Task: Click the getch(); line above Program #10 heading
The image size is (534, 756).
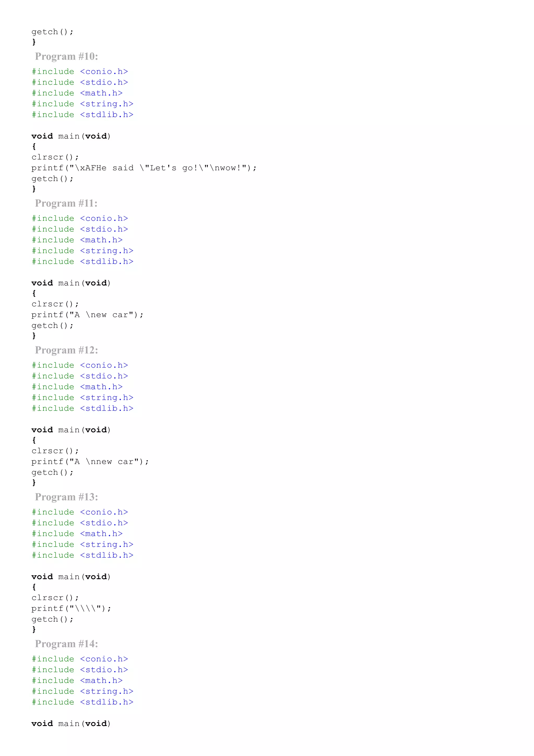Action: [52, 32]
